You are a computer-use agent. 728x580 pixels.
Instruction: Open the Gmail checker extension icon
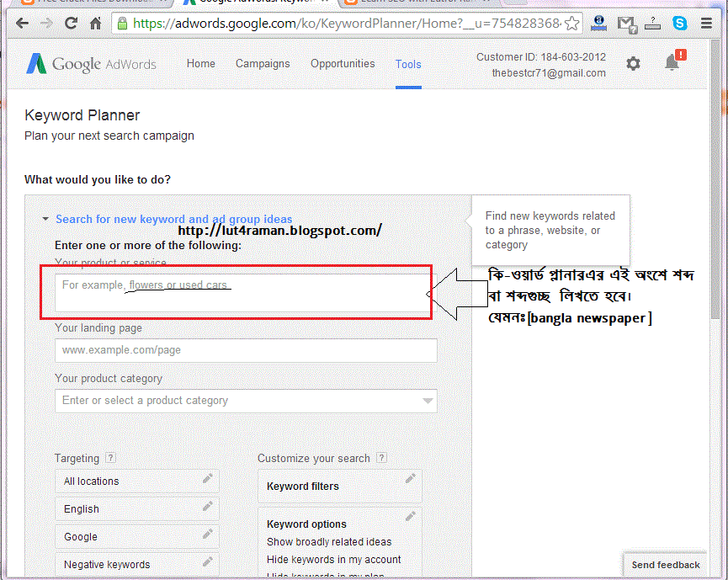point(626,24)
